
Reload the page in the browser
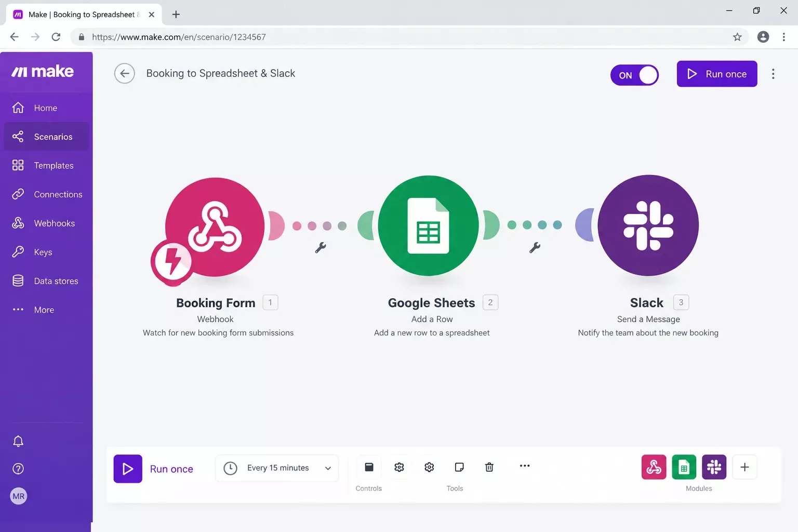pos(56,37)
